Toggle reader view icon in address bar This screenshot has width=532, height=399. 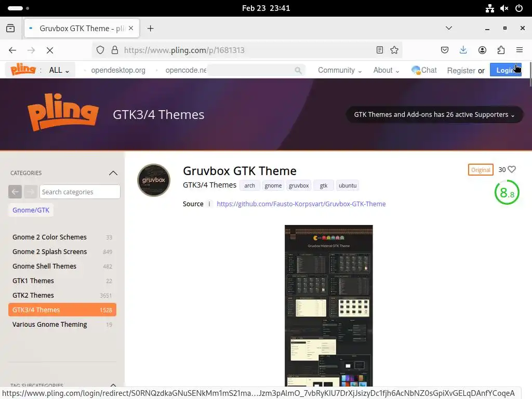(380, 50)
